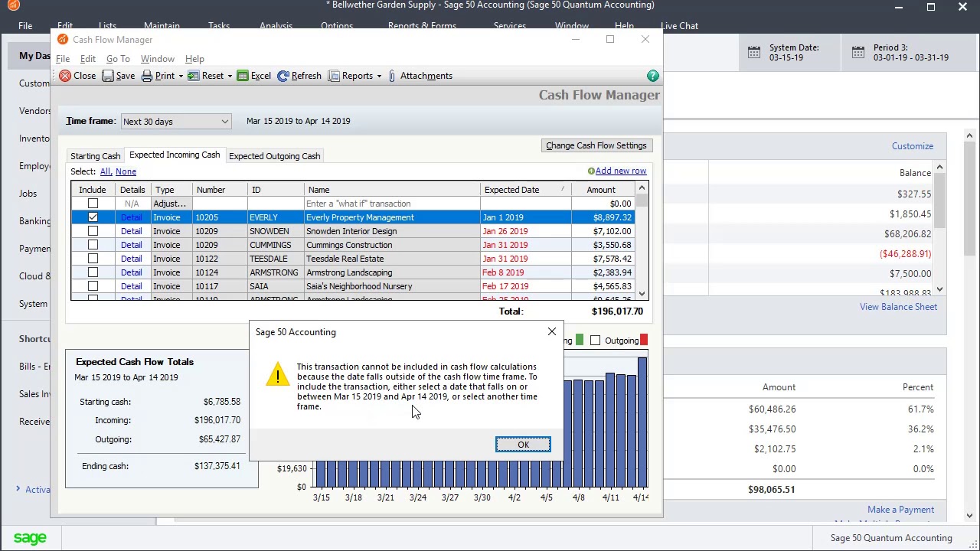Open the Go To menu
The image size is (980, 551).
click(118, 59)
